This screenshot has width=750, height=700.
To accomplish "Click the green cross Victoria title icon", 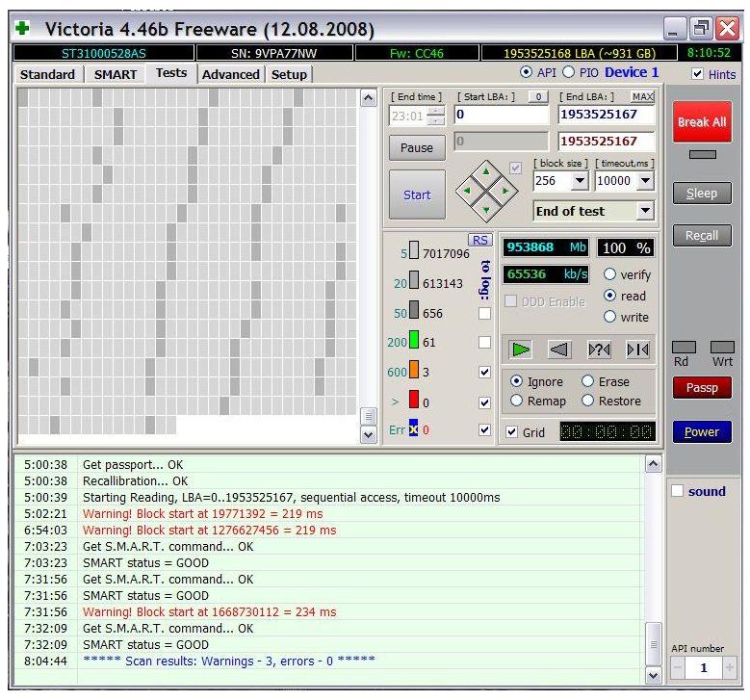I will click(x=22, y=29).
